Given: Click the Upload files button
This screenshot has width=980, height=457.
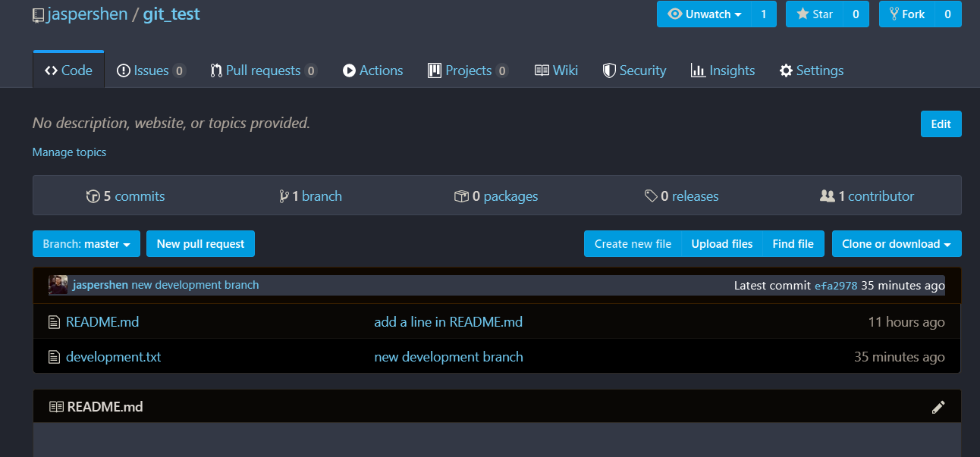Looking at the screenshot, I should [721, 244].
